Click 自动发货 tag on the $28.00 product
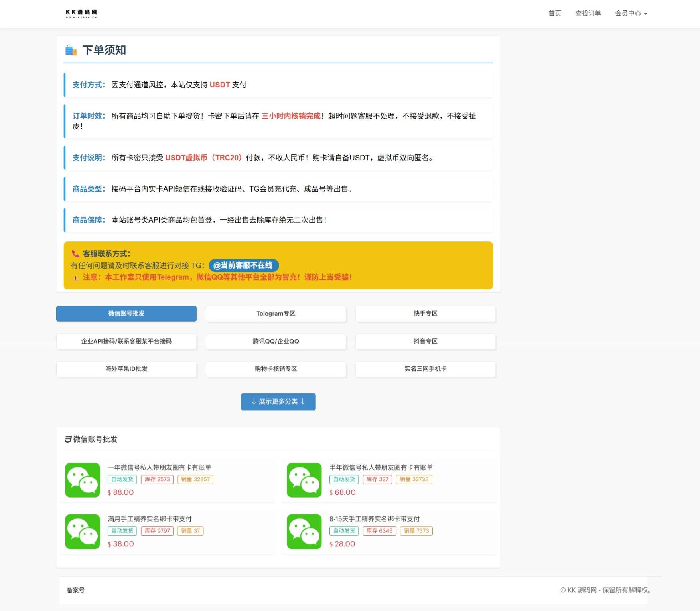Screen dimensions: 700x611 (344, 531)
